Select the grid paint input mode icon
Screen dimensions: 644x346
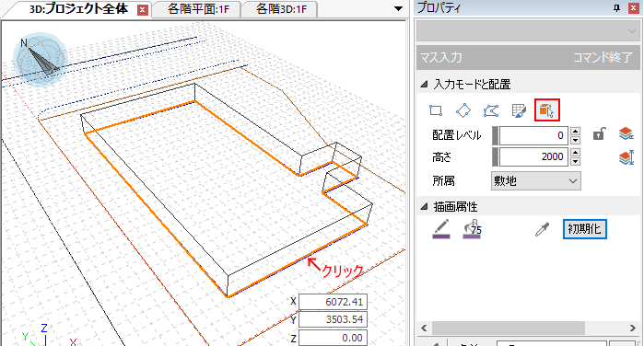point(519,110)
